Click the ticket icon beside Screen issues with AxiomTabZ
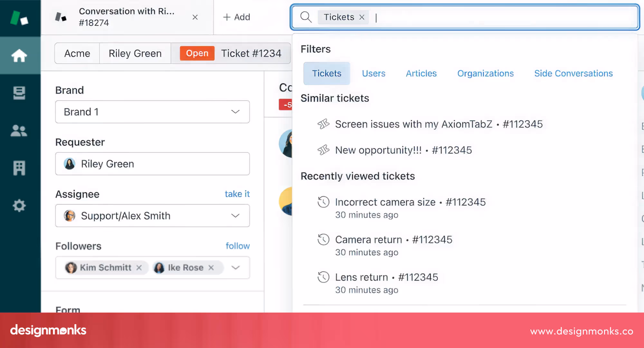 (x=323, y=124)
